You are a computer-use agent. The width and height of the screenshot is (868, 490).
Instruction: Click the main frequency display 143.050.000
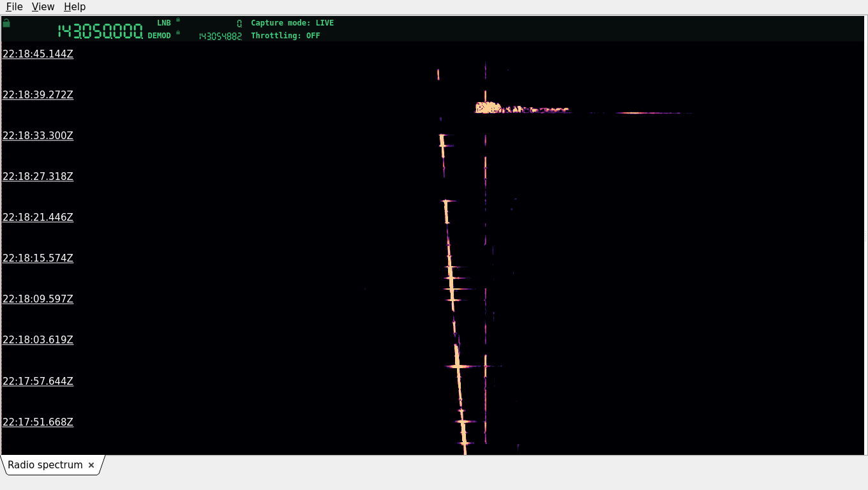point(100,31)
